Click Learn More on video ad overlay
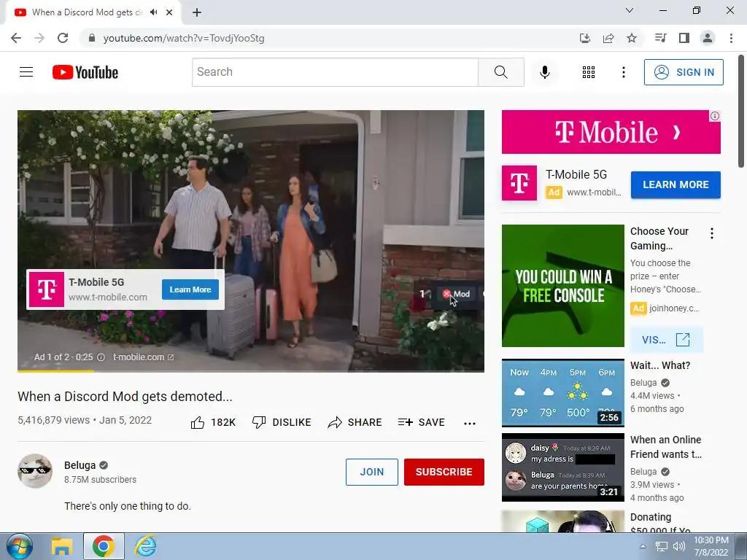The height and width of the screenshot is (560, 747). click(190, 289)
